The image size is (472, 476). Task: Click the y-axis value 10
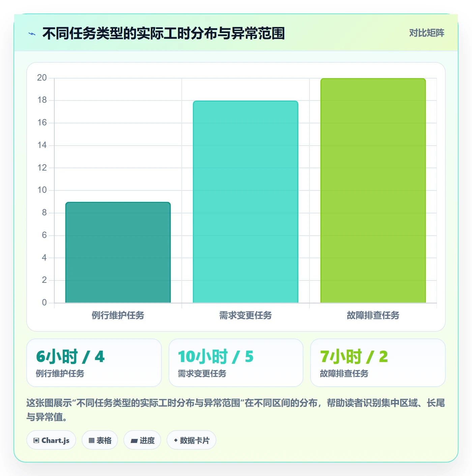coord(42,190)
